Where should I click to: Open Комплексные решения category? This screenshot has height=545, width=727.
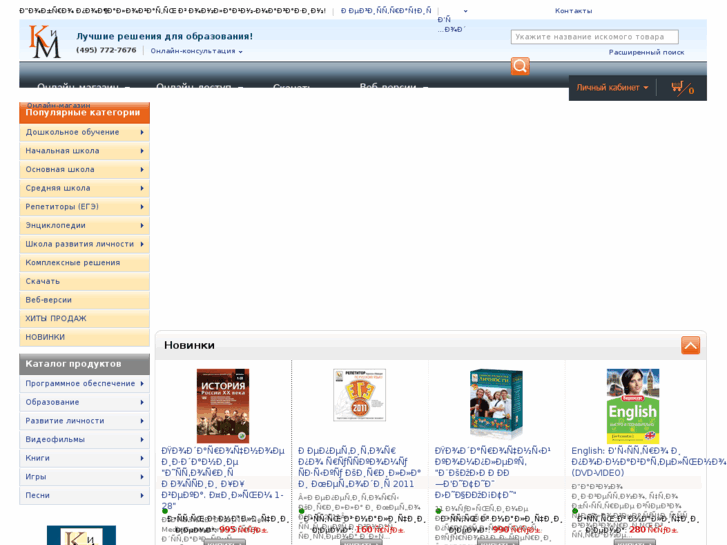84,263
